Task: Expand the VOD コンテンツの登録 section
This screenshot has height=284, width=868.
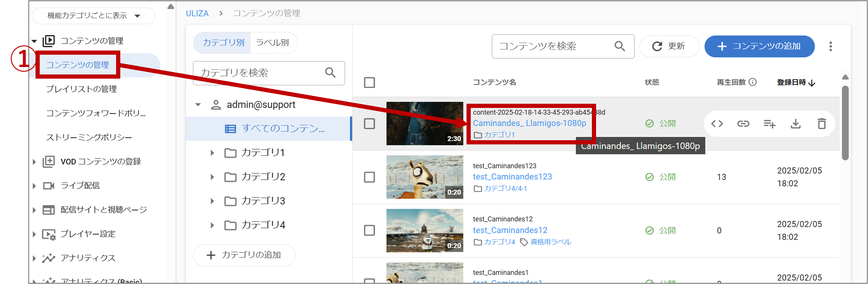Action: pos(34,162)
